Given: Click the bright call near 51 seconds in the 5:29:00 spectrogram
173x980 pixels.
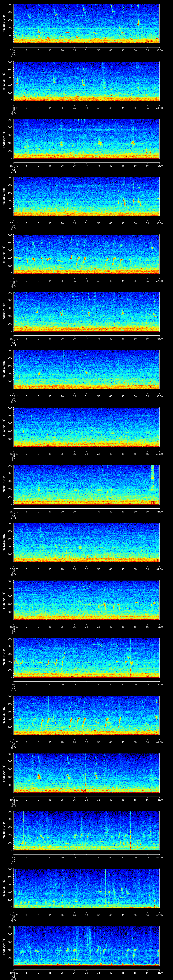Looking at the screenshot, I should pyautogui.click(x=138, y=23).
